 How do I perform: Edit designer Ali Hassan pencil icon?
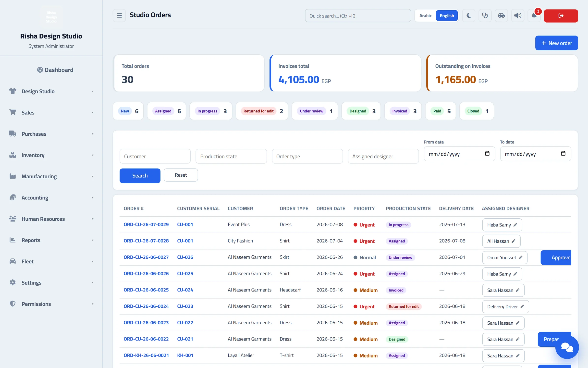point(514,241)
